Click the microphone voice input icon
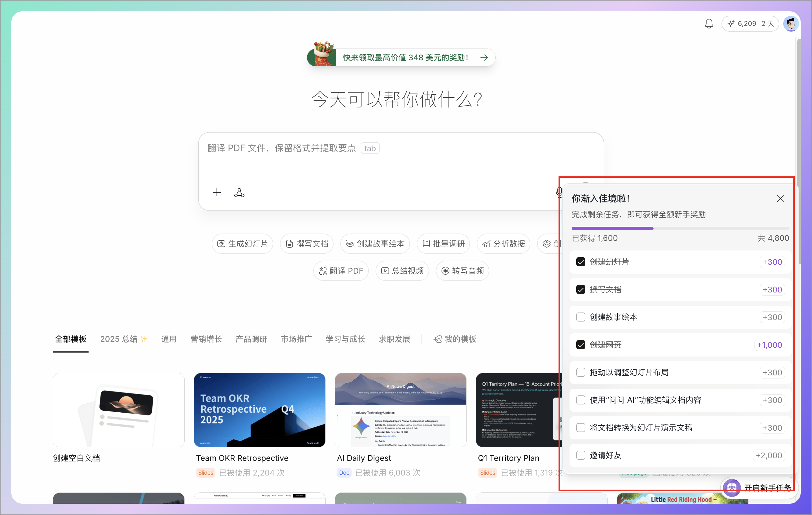 coord(559,192)
